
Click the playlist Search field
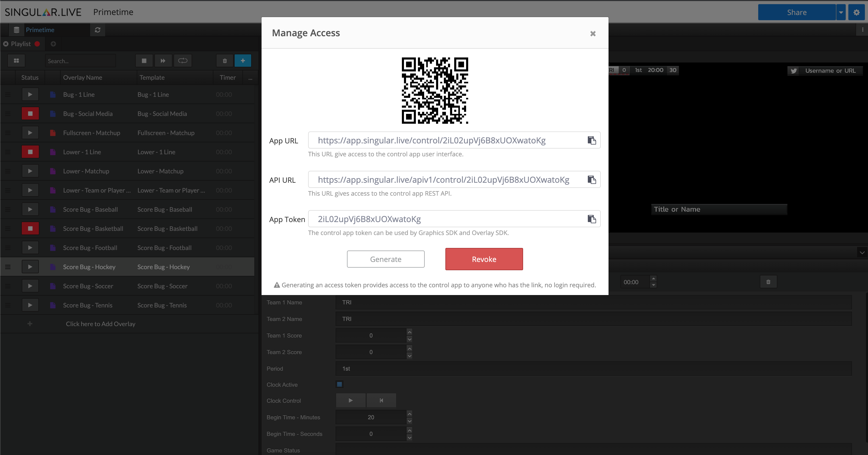point(80,61)
